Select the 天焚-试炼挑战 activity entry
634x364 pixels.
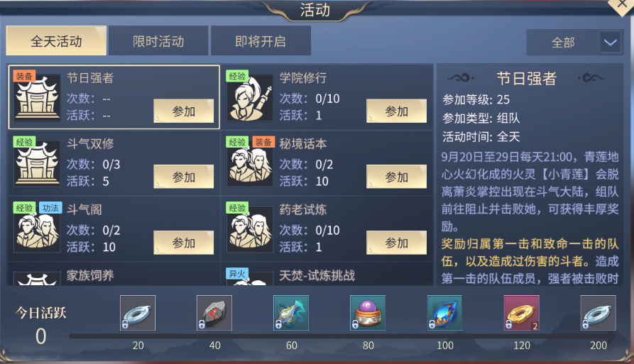pos(327,275)
